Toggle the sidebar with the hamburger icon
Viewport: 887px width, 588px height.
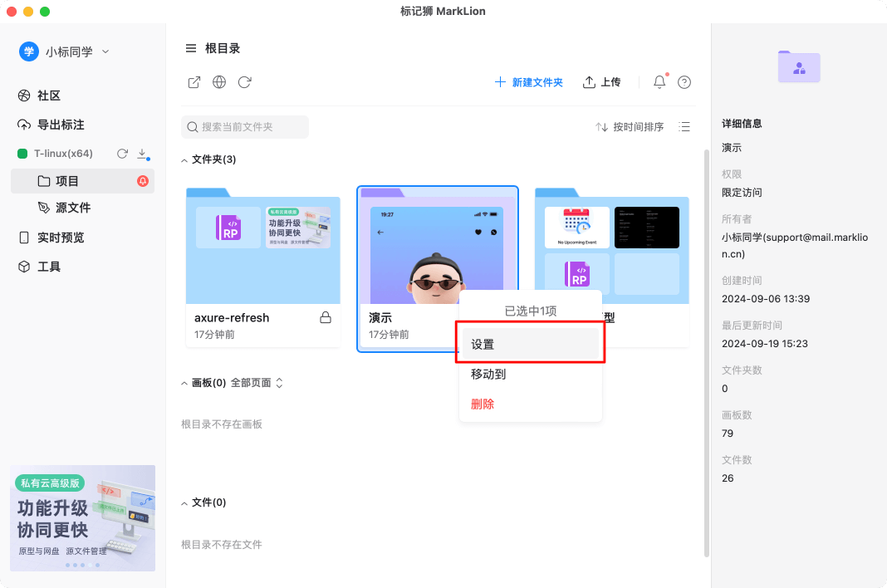[191, 48]
